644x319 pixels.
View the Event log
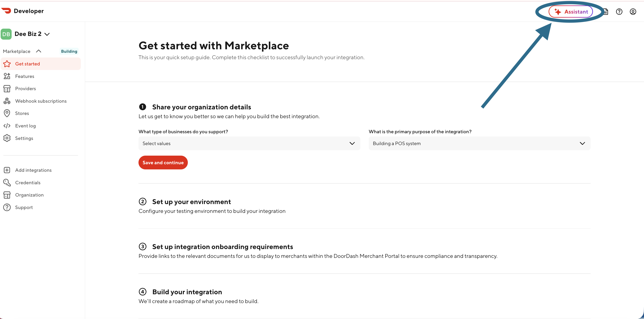tap(25, 126)
